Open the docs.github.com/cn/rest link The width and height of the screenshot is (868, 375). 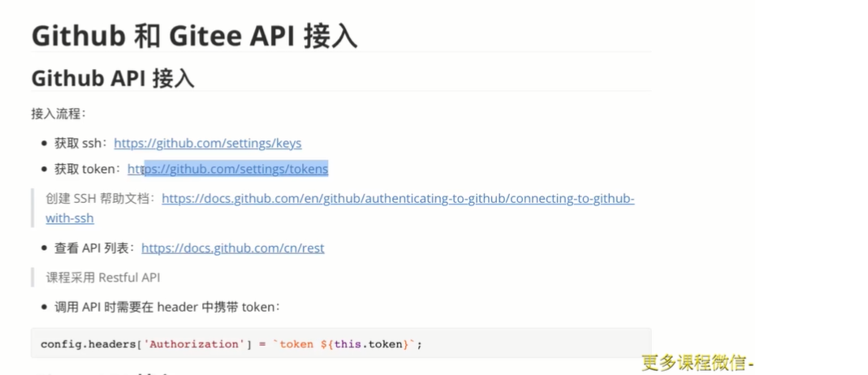pos(233,248)
